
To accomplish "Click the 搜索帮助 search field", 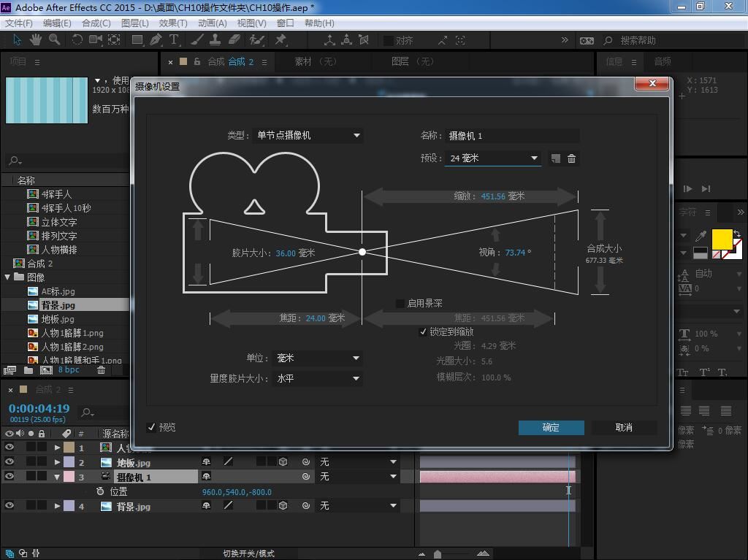I will coord(673,41).
